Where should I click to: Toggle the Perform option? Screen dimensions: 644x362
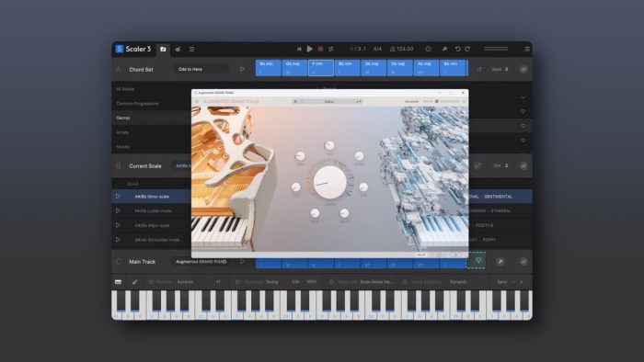pos(152,282)
